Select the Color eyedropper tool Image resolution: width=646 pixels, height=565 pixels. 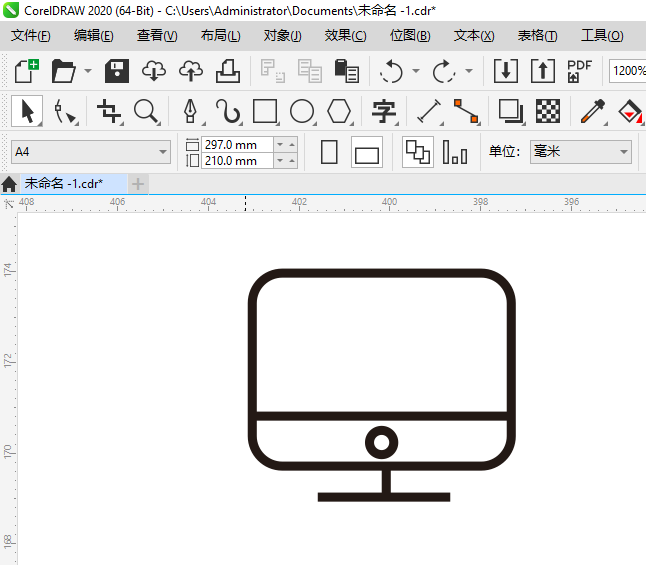[593, 111]
